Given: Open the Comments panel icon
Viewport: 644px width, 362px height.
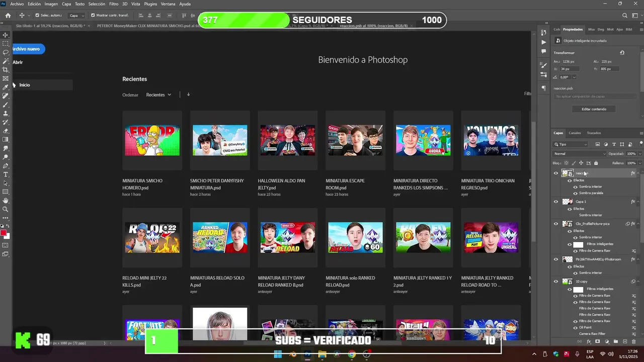Looking at the screenshot, I should [544, 51].
